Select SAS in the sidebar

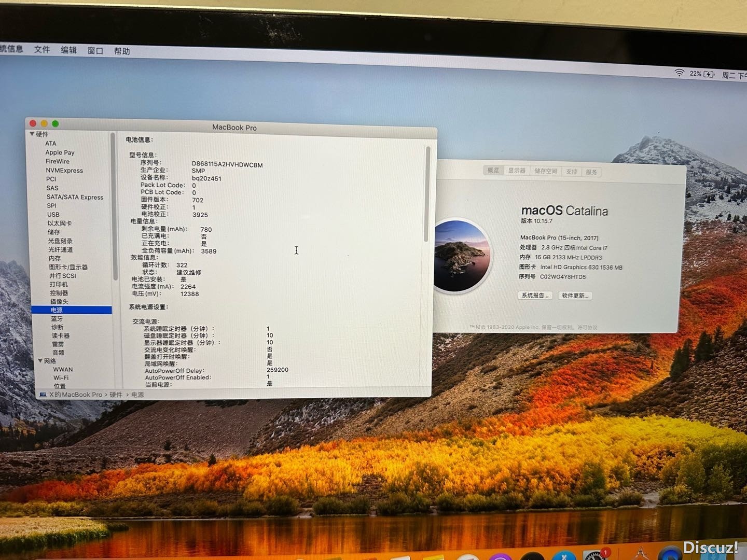[52, 188]
